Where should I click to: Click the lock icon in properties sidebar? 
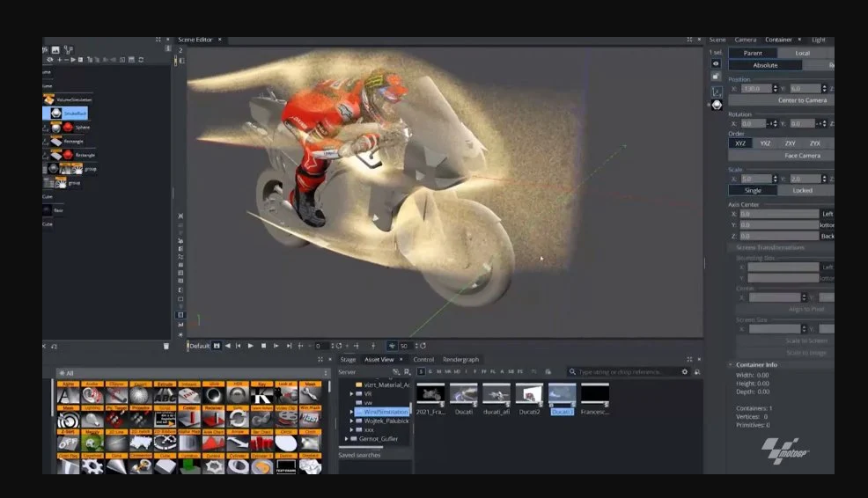coord(716,77)
